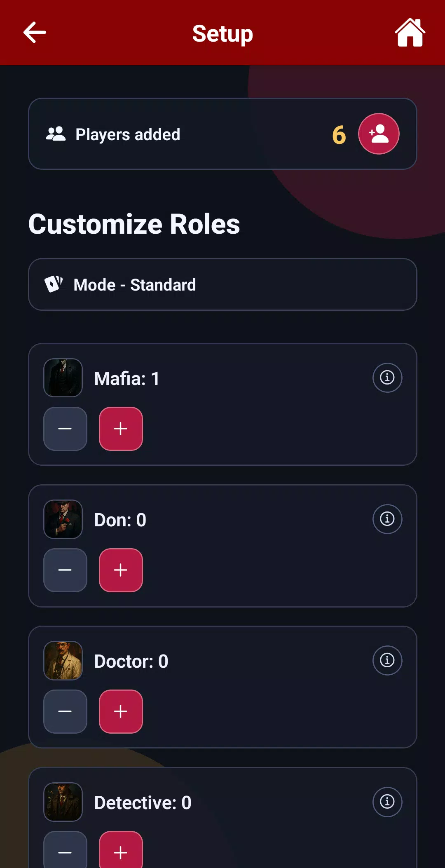
Task: Reduce the Don count
Action: click(65, 570)
